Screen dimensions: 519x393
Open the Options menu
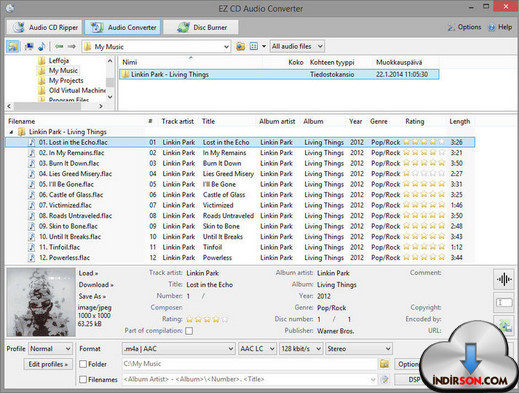464,27
